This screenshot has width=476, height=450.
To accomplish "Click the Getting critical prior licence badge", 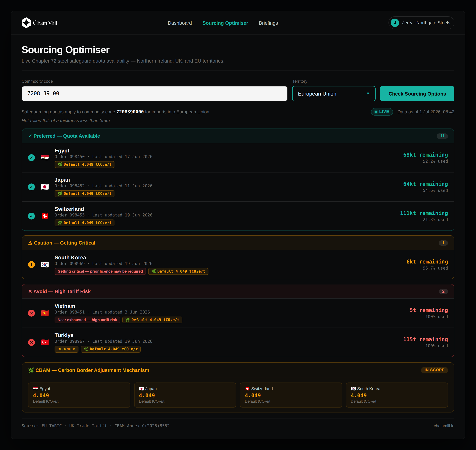I will point(100,271).
